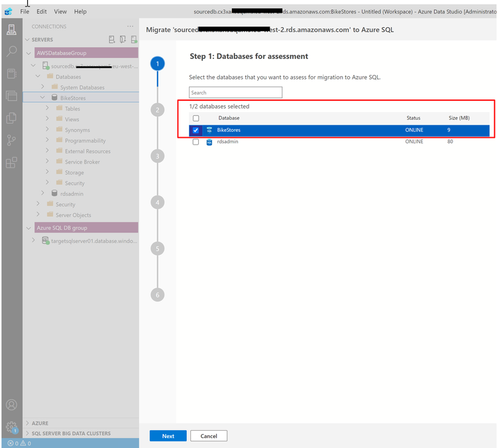Collapse the sourcedb server node chevron
The height and width of the screenshot is (448, 497).
[x=33, y=66]
